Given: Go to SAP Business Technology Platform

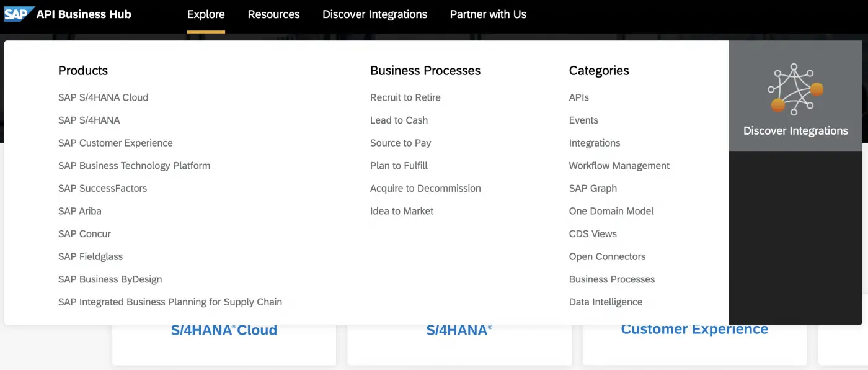Looking at the screenshot, I should pos(134,166).
